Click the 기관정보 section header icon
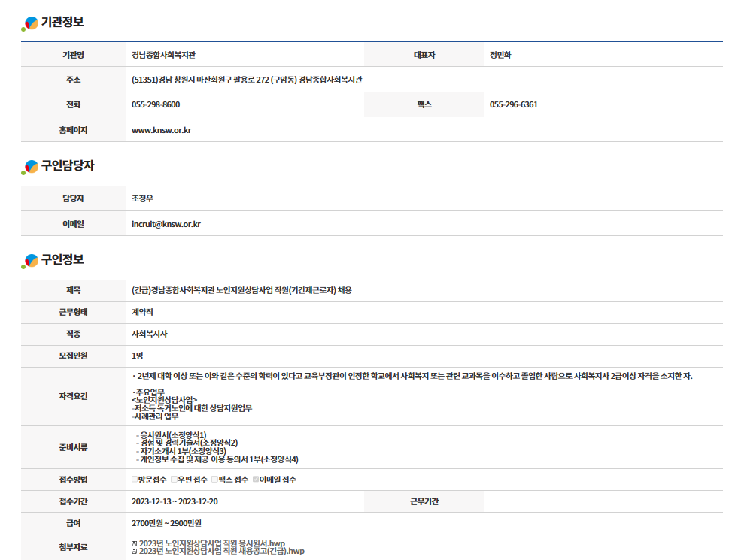The width and height of the screenshot is (732, 560). 30,24
